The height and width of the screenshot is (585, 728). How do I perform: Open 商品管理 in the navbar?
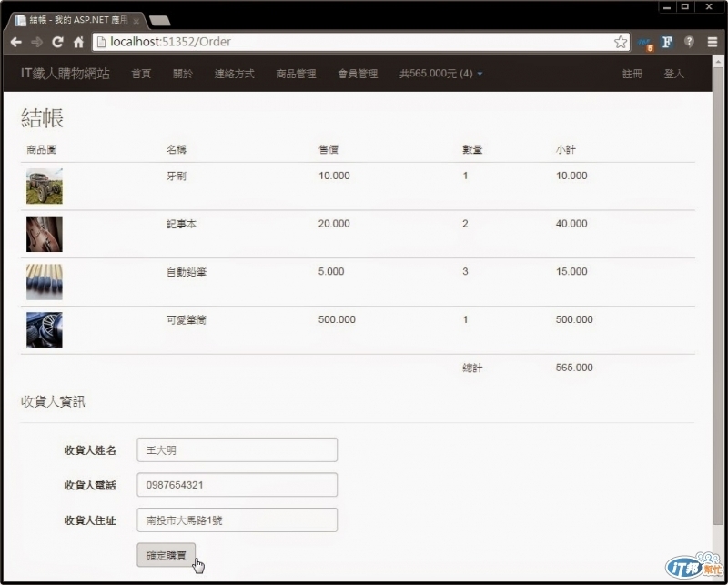coord(297,74)
